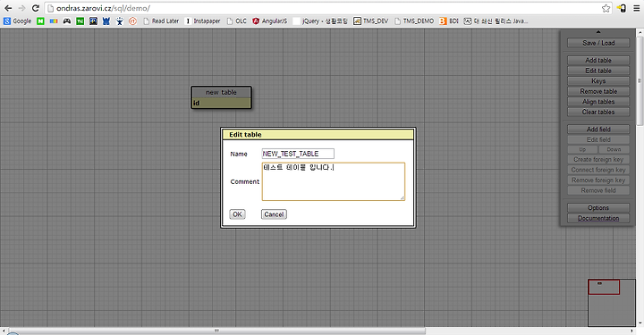Click the Up field button
The image size is (644, 335).
pos(582,149)
